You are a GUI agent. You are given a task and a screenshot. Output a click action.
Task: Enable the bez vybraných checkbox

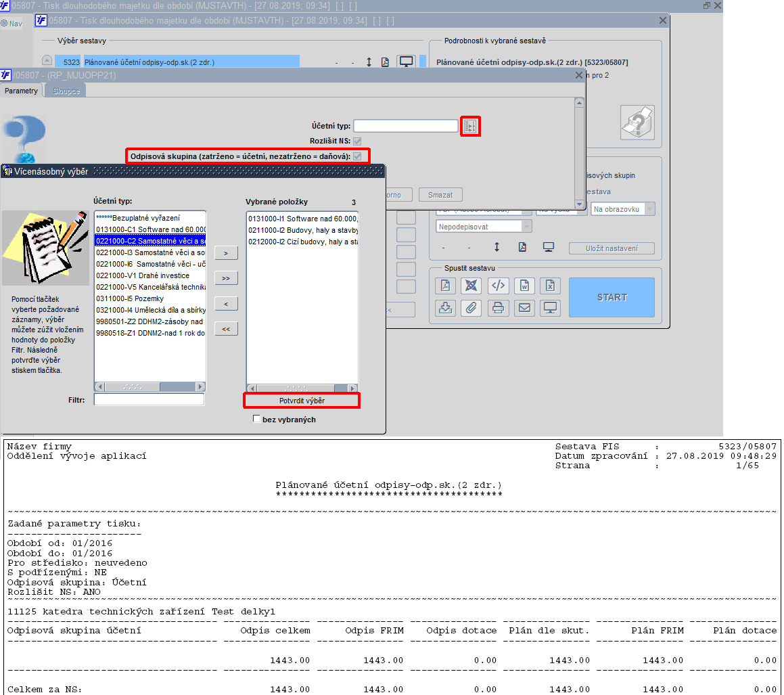pos(256,419)
